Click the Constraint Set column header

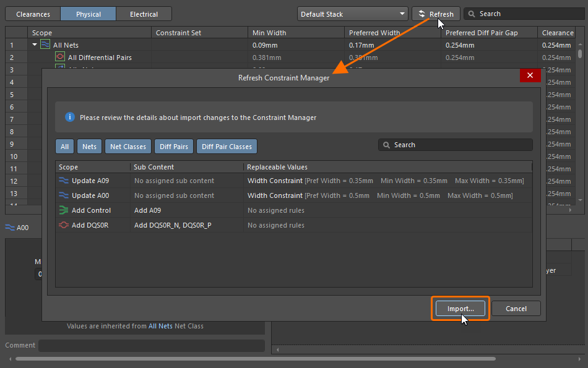[x=199, y=33]
